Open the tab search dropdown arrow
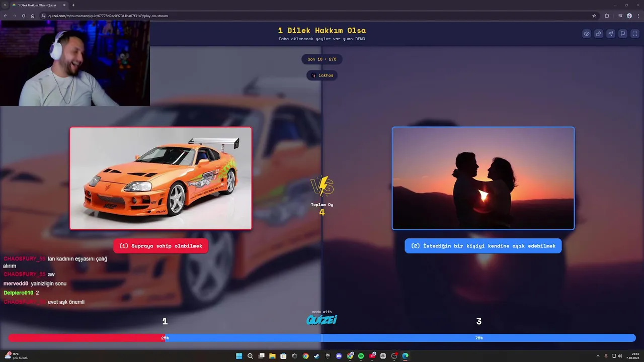The width and height of the screenshot is (644, 362). pyautogui.click(x=5, y=5)
